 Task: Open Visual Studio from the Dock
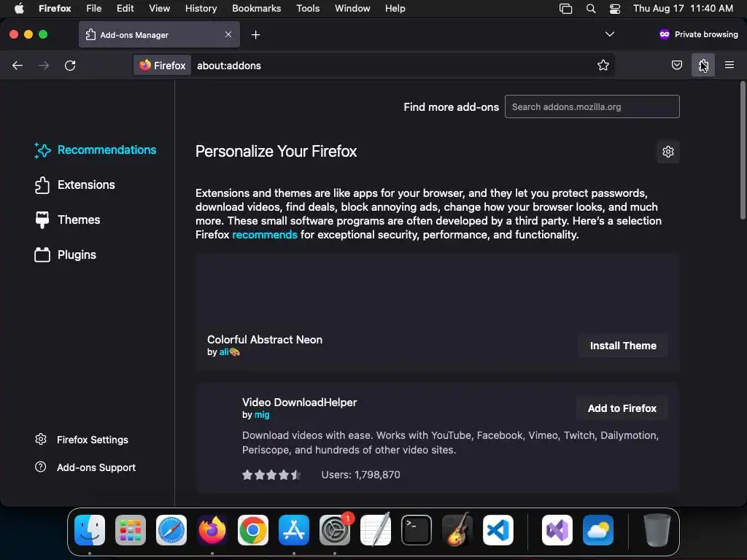pos(557,530)
